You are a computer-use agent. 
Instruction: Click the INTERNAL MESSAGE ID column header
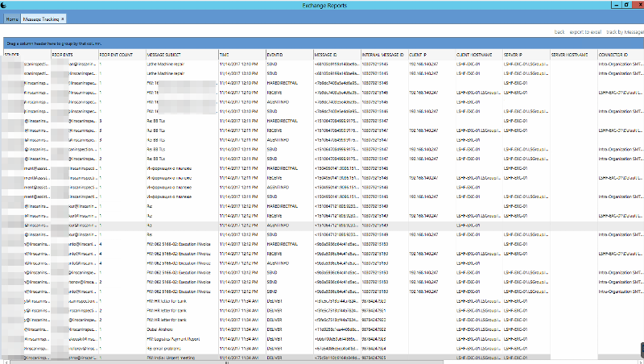click(382, 54)
